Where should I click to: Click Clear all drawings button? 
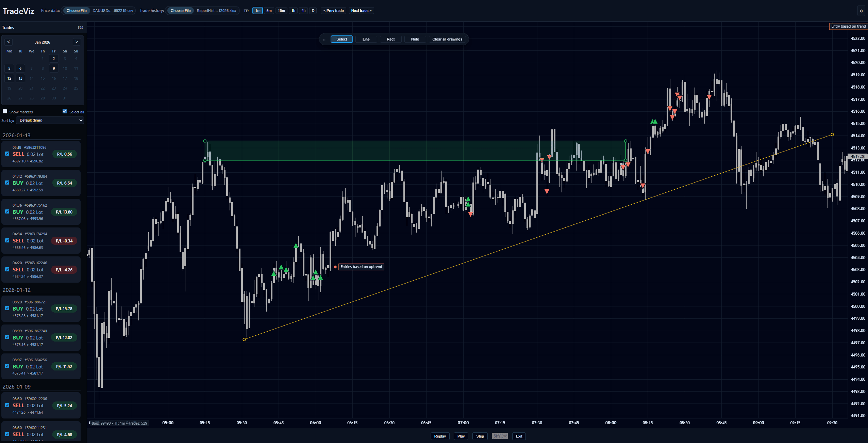[x=447, y=39]
